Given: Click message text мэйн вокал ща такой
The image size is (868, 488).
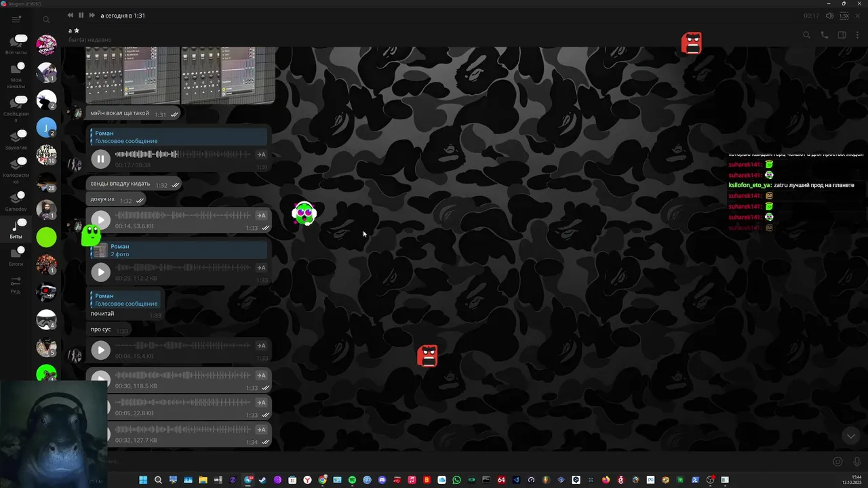Looking at the screenshot, I should click(x=120, y=113).
